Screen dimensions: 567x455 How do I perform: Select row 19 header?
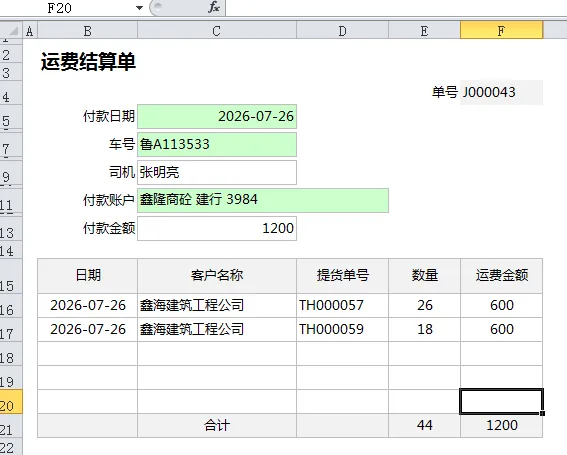pyautogui.click(x=11, y=378)
